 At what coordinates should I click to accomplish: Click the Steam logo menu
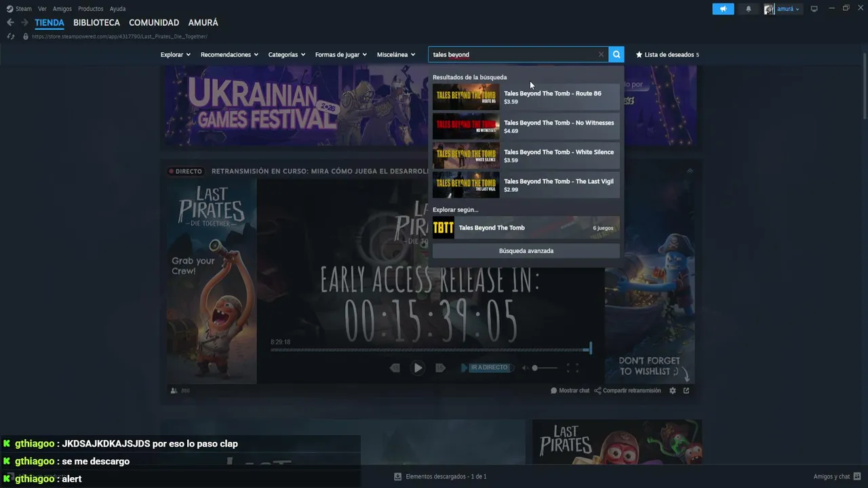pos(9,9)
